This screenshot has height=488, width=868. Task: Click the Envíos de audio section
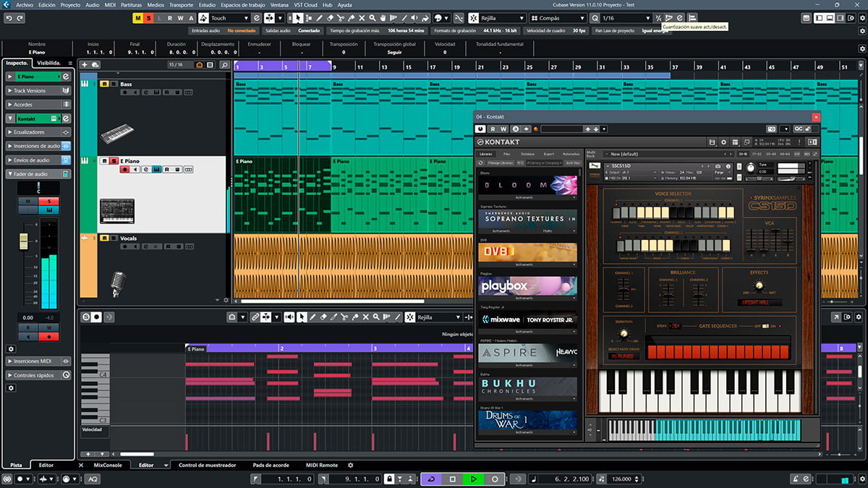point(38,160)
